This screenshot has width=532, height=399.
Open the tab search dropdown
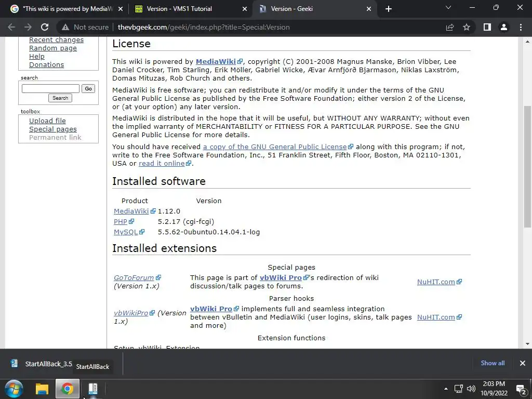tap(448, 7)
